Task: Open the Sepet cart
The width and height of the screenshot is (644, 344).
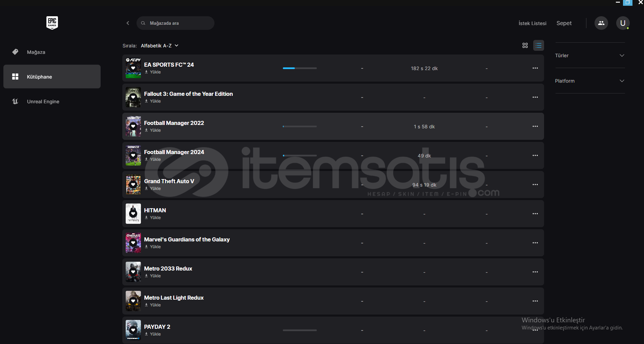Action: pos(564,23)
